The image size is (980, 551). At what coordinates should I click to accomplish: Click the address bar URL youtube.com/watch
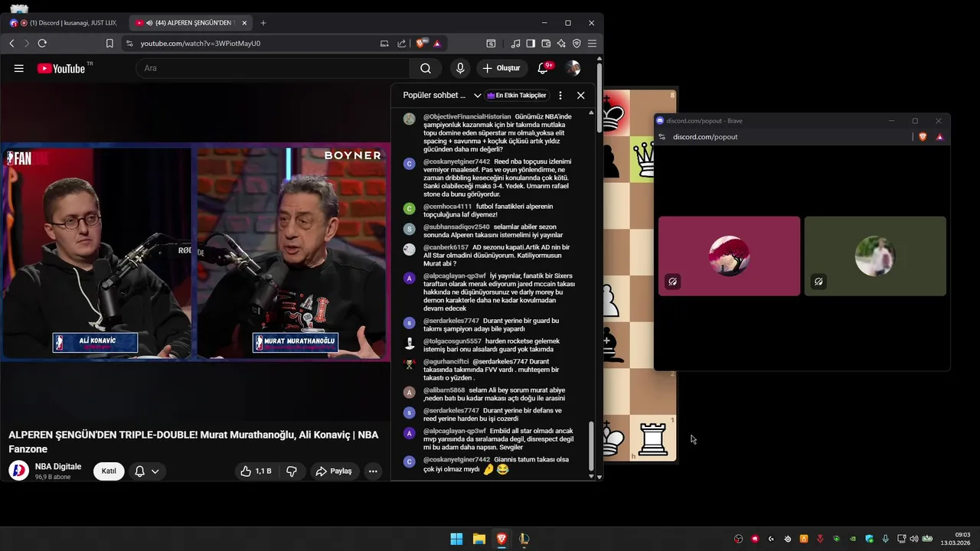point(201,44)
